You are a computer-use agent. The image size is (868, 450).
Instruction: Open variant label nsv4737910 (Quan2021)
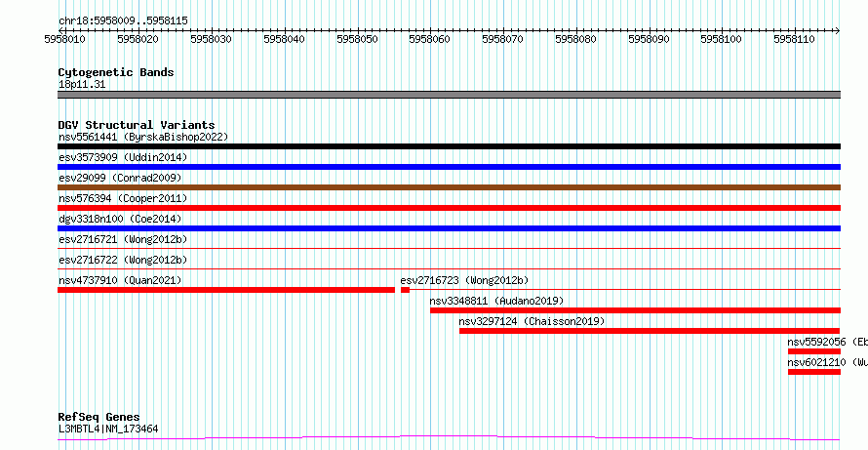120,280
